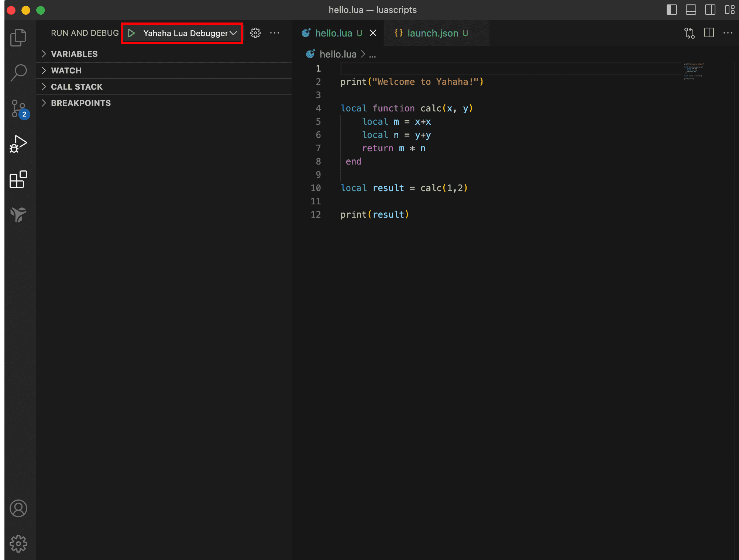Open Source Control with 2 pending changes
Image resolution: width=739 pixels, height=560 pixels.
point(18,108)
